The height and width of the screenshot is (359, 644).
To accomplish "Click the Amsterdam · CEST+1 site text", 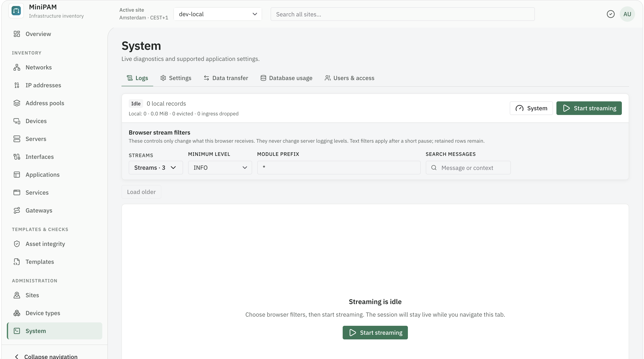I will [144, 18].
